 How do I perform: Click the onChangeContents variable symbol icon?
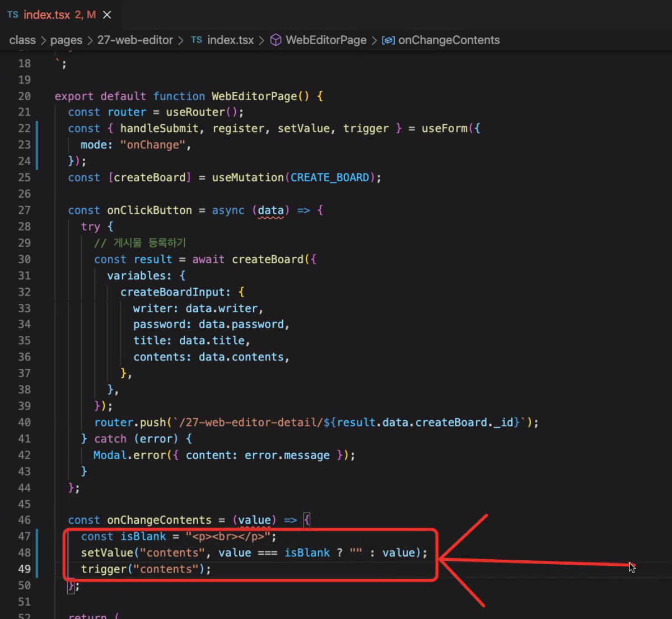[x=388, y=40]
